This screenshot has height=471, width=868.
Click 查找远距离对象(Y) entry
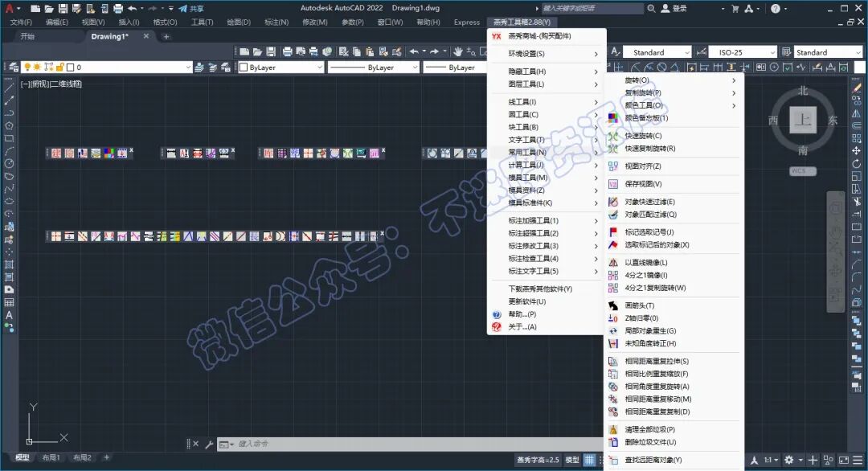click(674, 460)
